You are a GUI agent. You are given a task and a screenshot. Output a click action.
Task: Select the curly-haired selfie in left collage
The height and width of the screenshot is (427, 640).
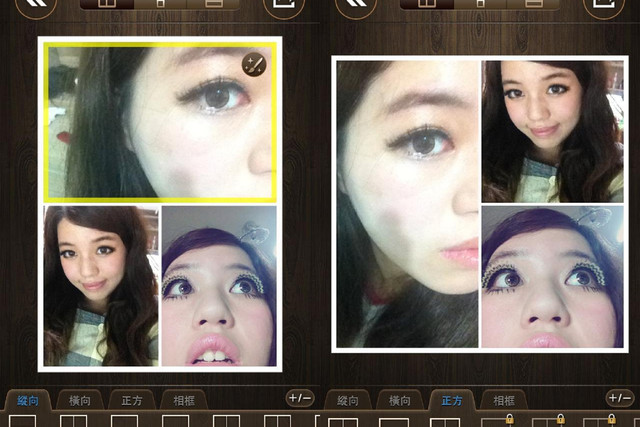(x=101, y=286)
